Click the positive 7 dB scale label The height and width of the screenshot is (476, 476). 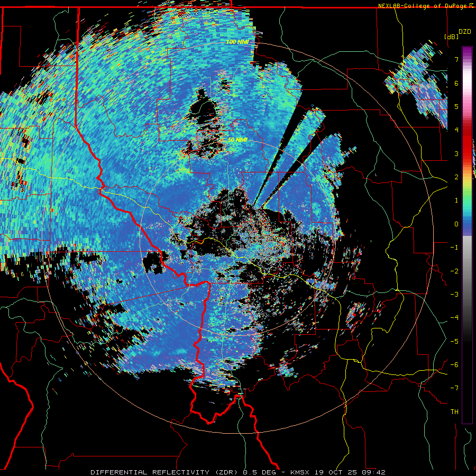(456, 59)
